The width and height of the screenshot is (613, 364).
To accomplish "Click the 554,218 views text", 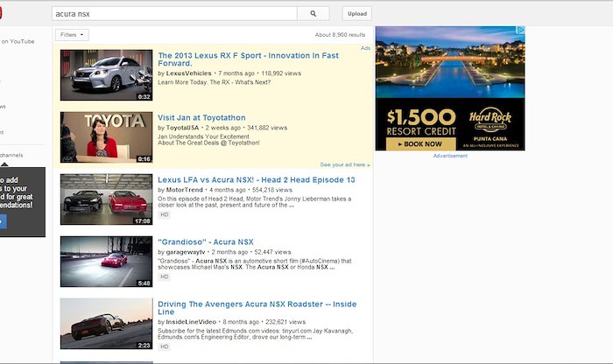I will pos(272,190).
